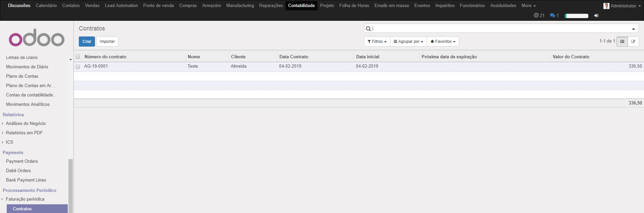
Task: Open the Vendas menu
Action: (x=92, y=6)
